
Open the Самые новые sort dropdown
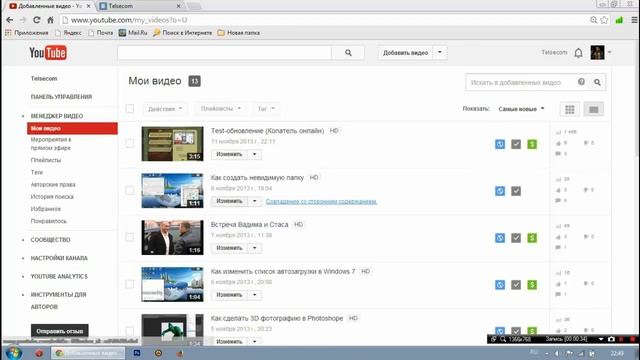(x=521, y=109)
